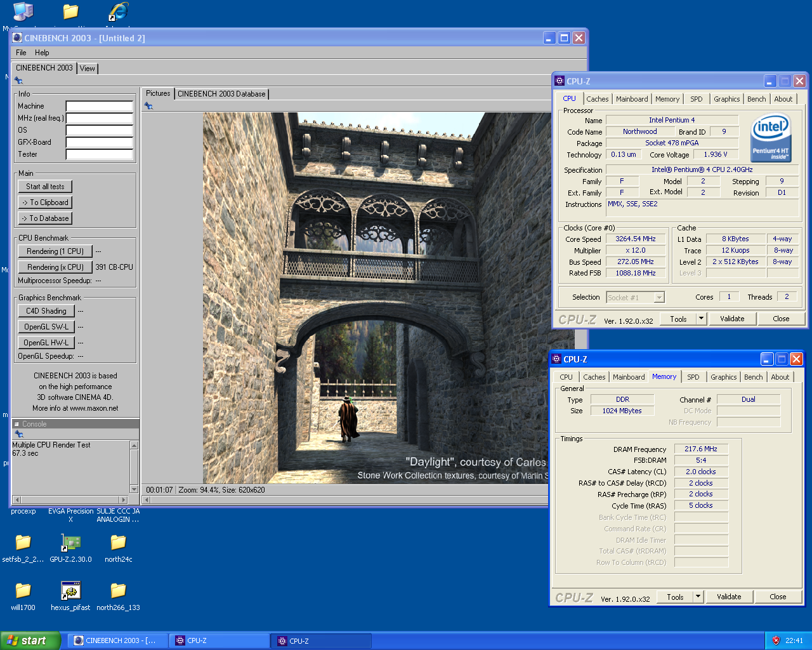Viewport: 812px width, 650px height.
Task: Click the upper CPU-Z title bar icon
Action: point(559,81)
